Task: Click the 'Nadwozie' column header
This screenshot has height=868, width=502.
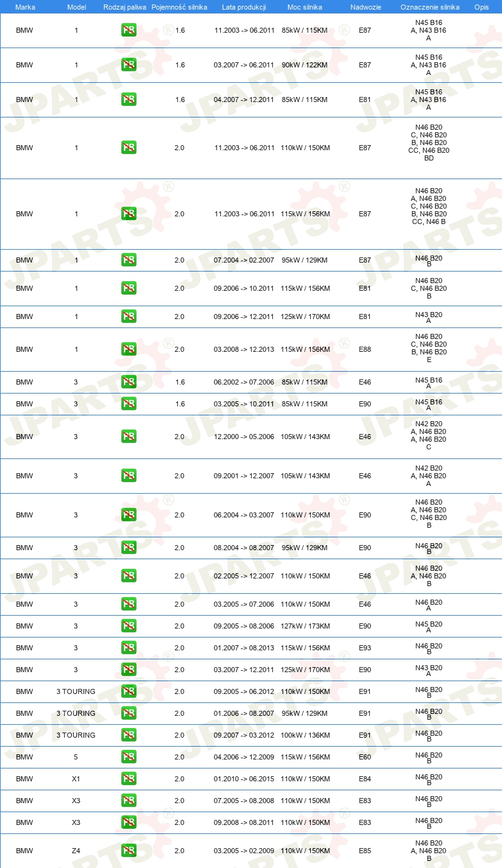Action: (x=365, y=6)
